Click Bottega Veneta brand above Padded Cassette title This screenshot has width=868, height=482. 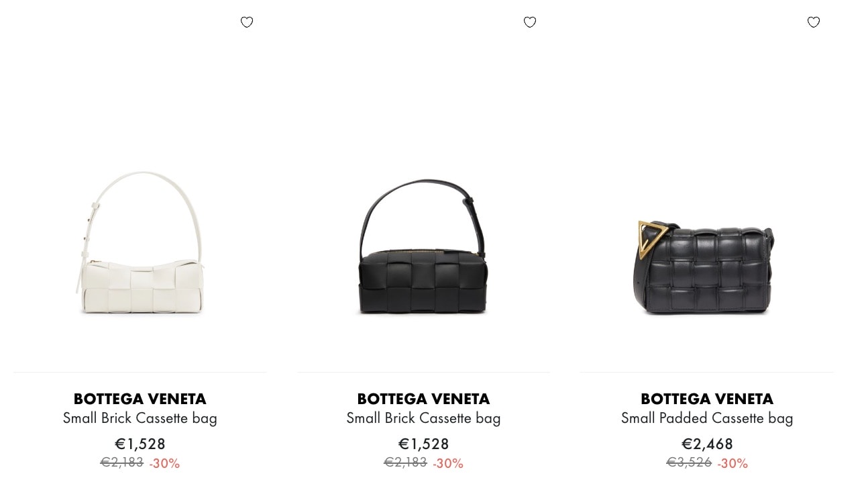pos(707,399)
